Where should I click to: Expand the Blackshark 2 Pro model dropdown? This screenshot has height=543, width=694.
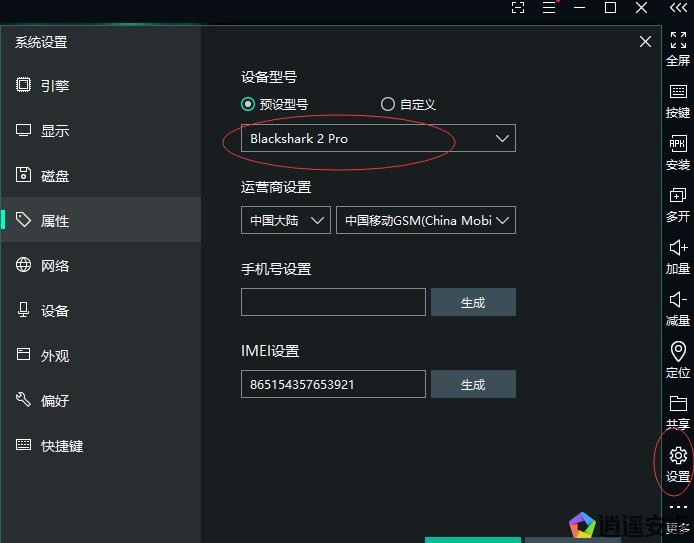[x=378, y=139]
